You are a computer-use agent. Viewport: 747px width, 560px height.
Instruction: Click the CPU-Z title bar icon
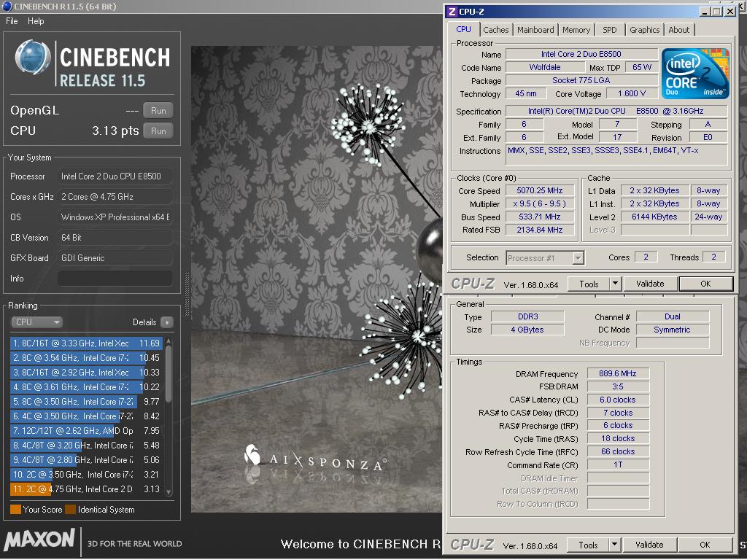(452, 12)
